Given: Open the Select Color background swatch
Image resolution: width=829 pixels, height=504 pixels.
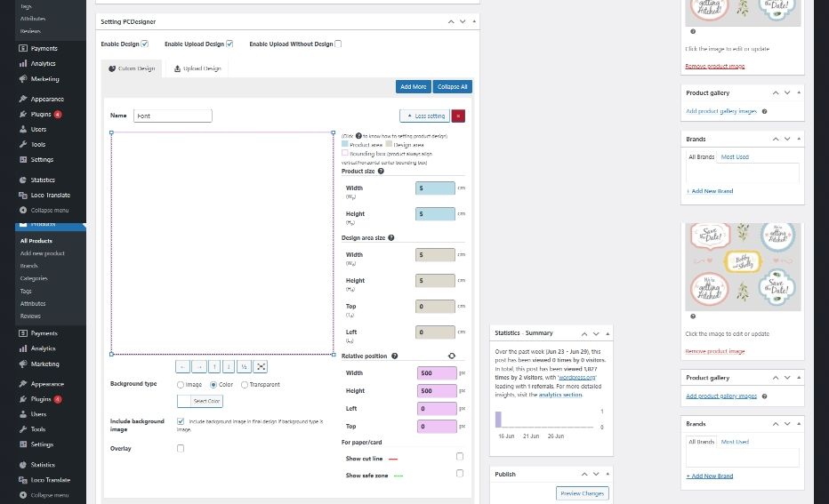Looking at the screenshot, I should (200, 401).
